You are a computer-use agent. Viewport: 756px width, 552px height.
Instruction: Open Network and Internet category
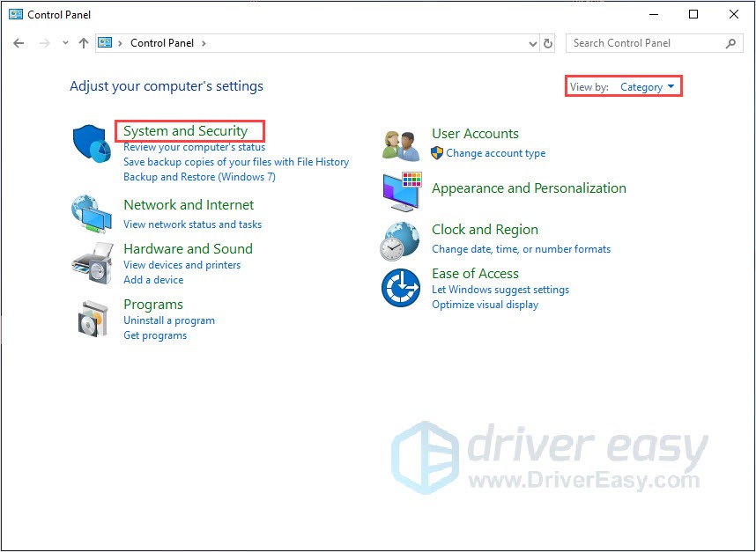[189, 205]
